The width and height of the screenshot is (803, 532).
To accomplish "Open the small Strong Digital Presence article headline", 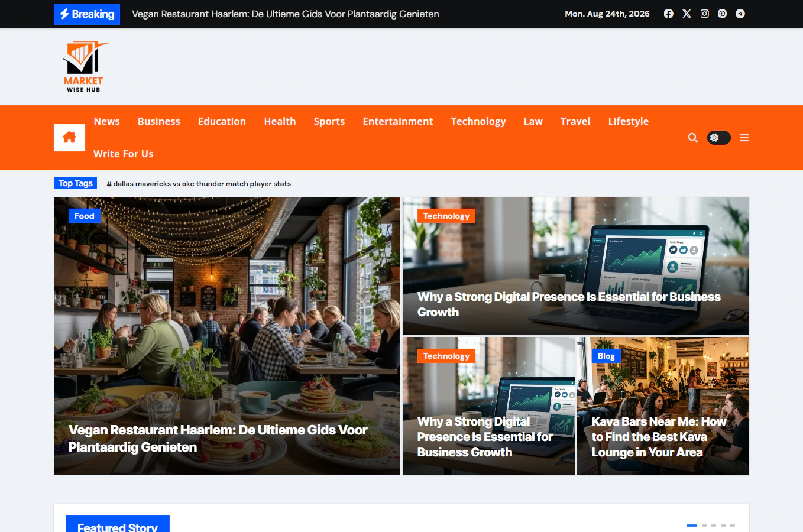I will tap(485, 437).
